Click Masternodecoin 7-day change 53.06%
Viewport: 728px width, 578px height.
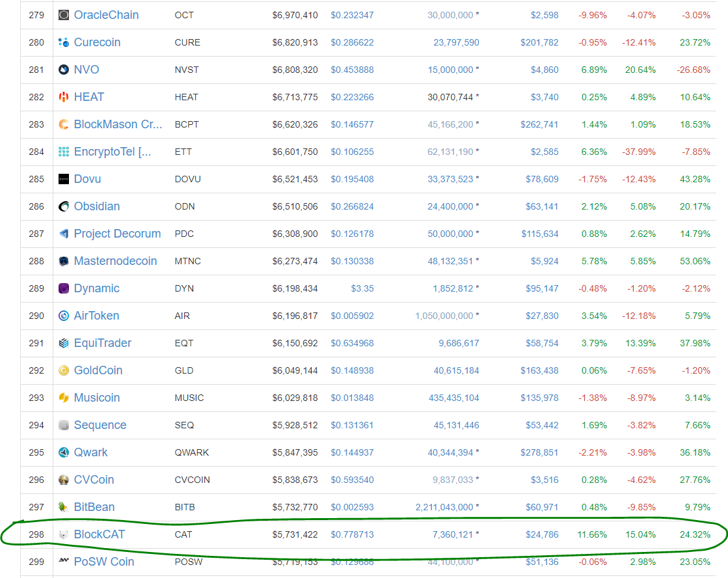[695, 261]
